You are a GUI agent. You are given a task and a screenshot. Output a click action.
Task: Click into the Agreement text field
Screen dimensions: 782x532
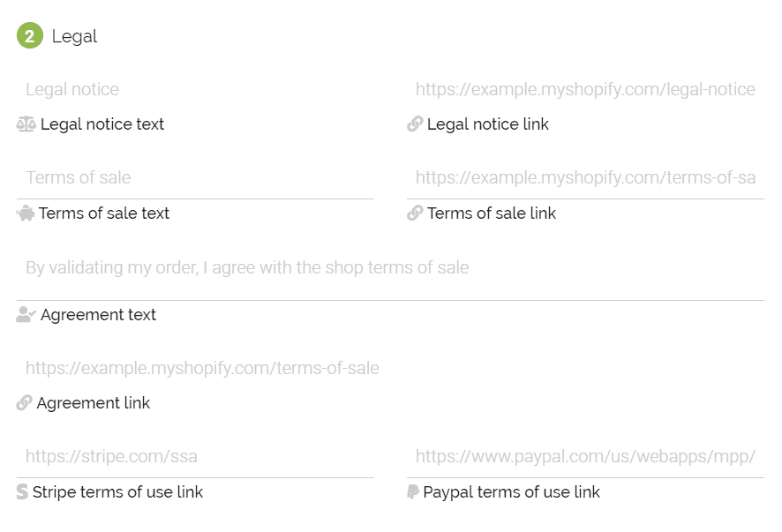[390, 267]
